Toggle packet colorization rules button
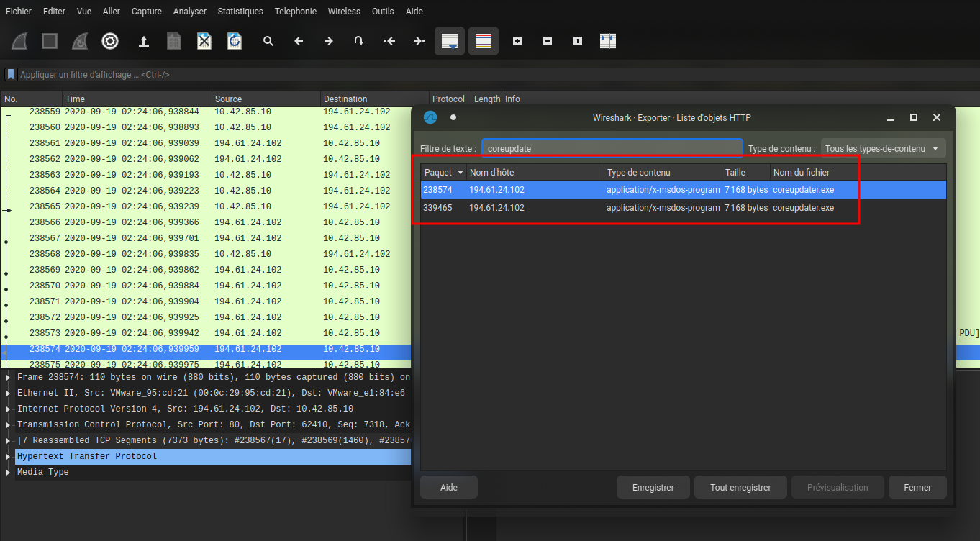Image resolution: width=980 pixels, height=541 pixels. click(484, 41)
